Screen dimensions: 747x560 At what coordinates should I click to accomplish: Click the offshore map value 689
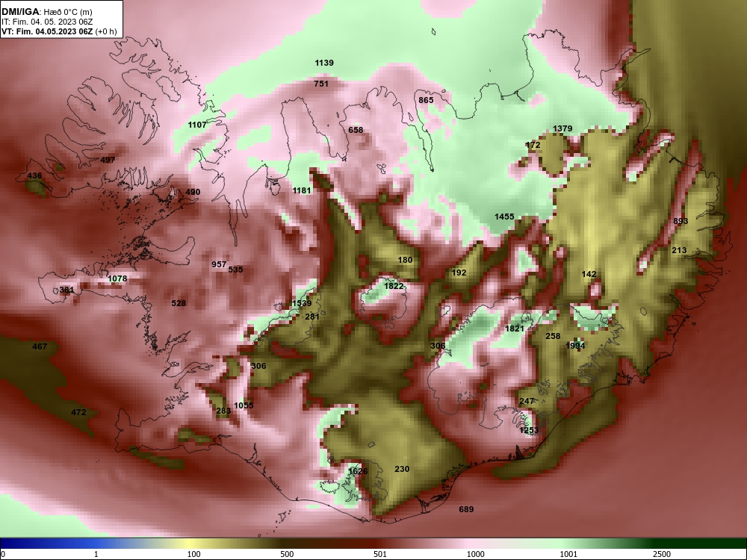click(x=466, y=509)
